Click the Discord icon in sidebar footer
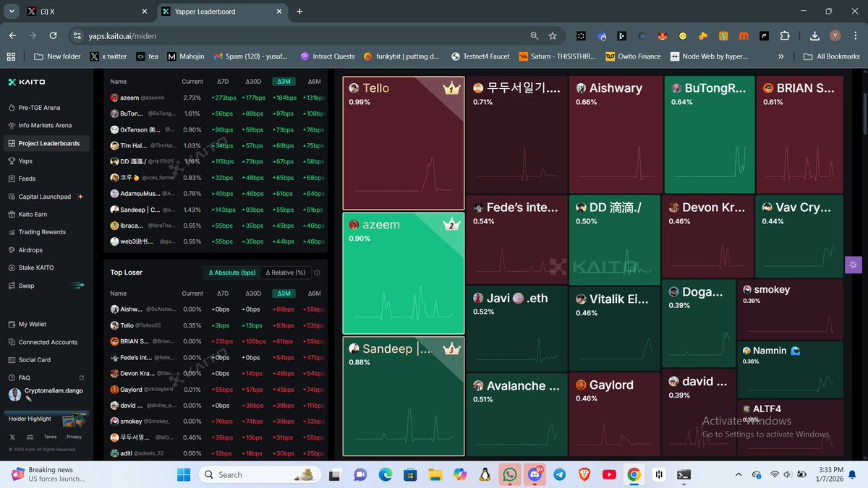This screenshot has width=868, height=488. coord(29,437)
